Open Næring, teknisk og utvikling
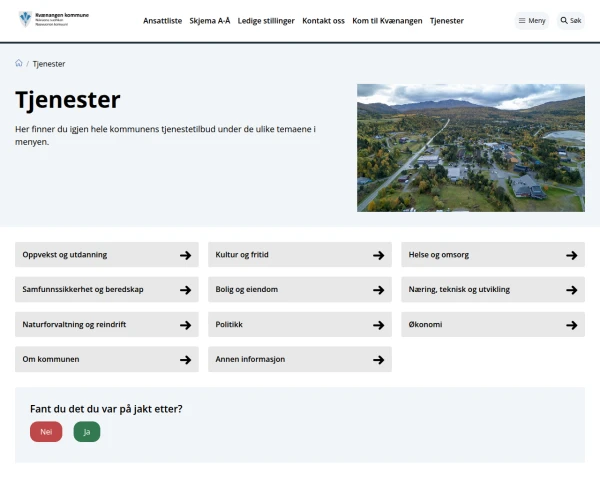Viewport: 600px width, 480px height. (x=493, y=289)
